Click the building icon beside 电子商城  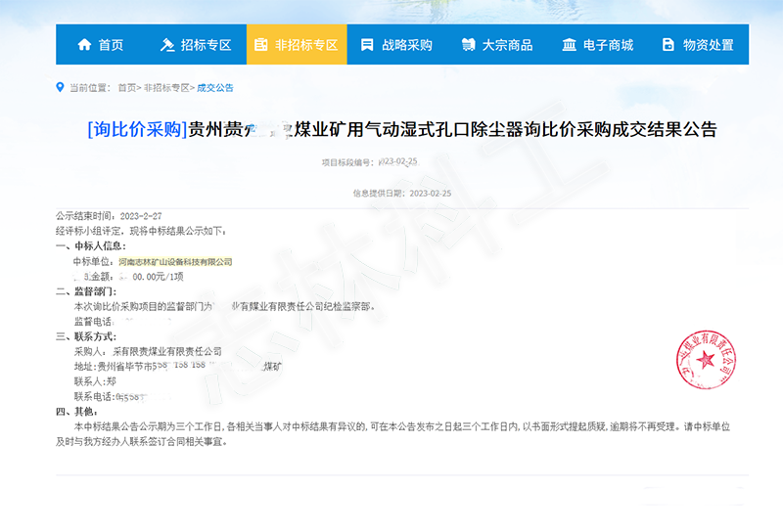pos(569,45)
